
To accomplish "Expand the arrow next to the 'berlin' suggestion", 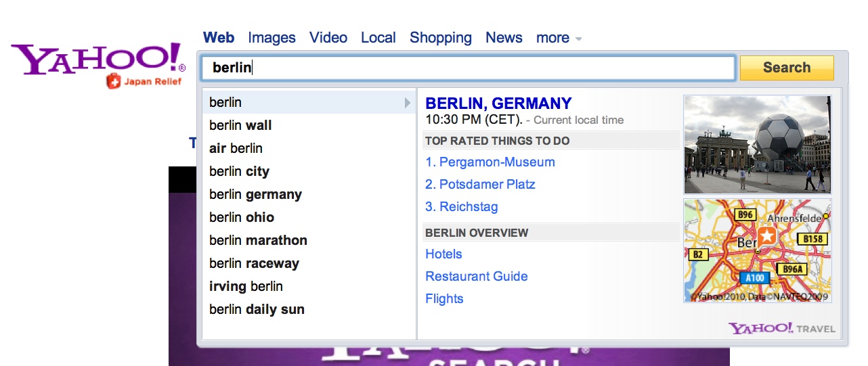I will [408, 103].
